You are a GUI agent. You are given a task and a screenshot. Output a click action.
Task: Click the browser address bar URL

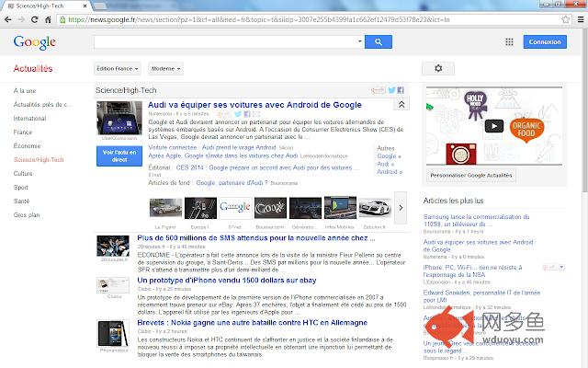point(259,19)
